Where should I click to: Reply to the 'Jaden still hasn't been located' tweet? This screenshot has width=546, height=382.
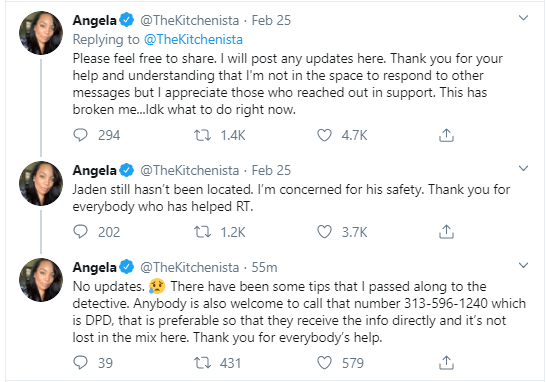(x=80, y=232)
